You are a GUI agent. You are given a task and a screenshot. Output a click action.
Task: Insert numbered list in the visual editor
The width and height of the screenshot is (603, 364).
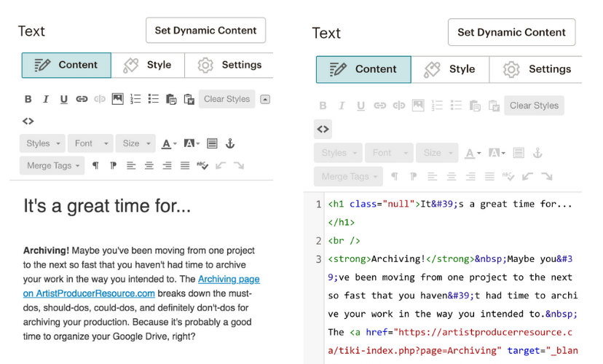pos(135,99)
